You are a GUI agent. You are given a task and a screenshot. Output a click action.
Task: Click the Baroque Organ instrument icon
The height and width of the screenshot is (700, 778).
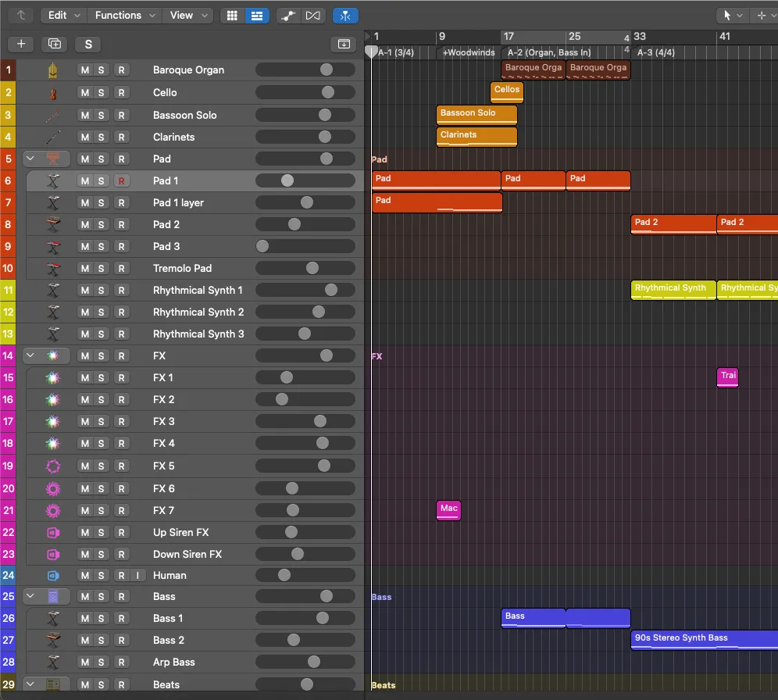pyautogui.click(x=52, y=70)
